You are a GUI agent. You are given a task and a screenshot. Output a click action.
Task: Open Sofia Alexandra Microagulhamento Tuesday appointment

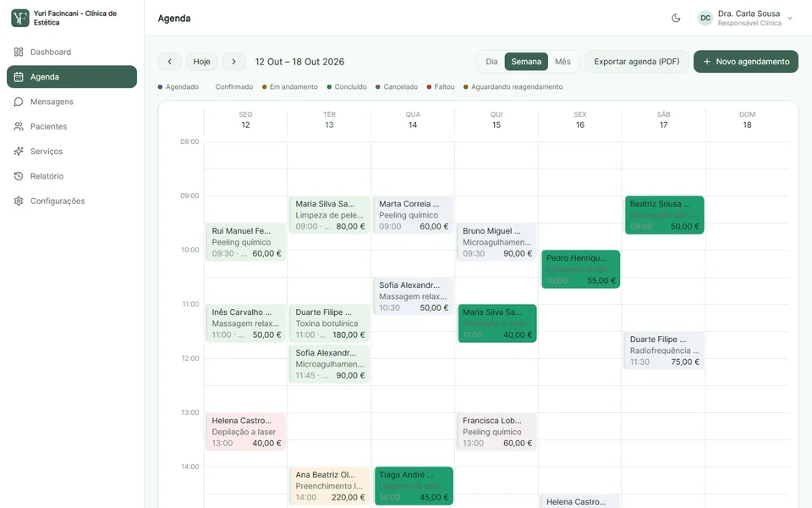tap(329, 364)
